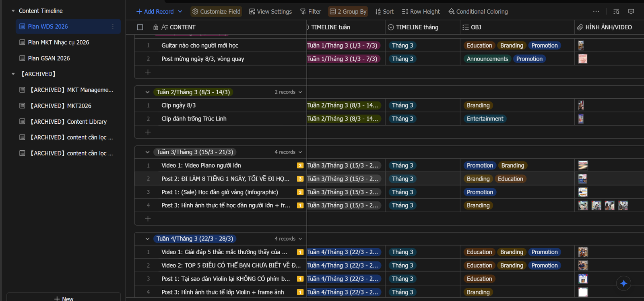Collapse the Tuần 4/Tháng 3 group
The height and width of the screenshot is (301, 644).
[x=147, y=239]
